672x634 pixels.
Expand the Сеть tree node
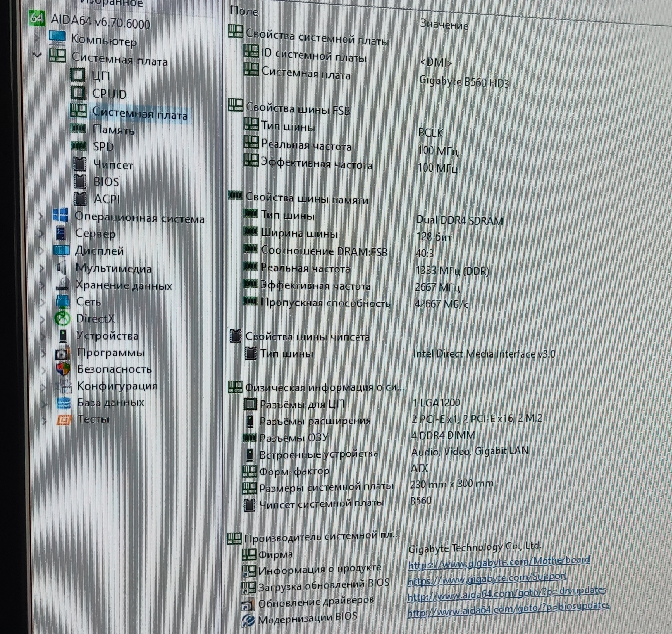tap(43, 302)
